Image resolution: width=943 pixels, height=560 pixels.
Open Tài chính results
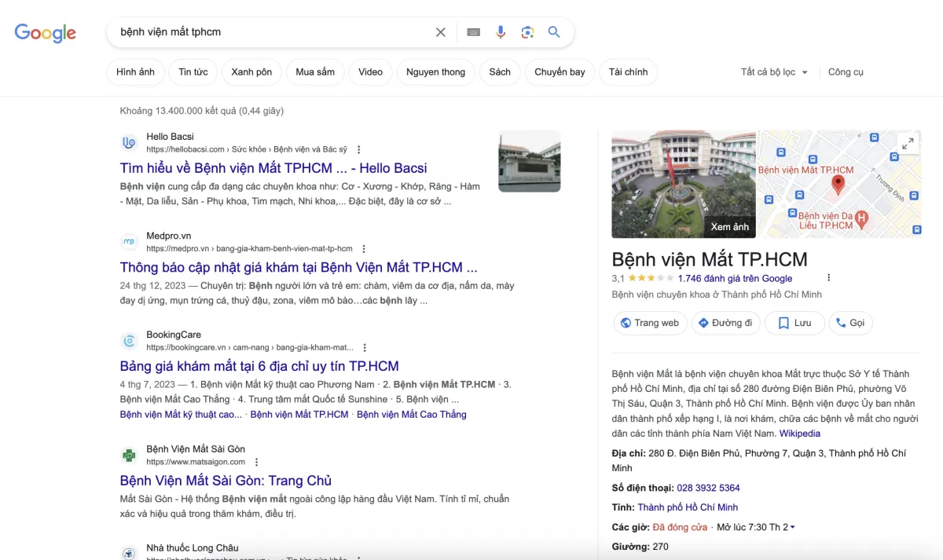tap(628, 72)
